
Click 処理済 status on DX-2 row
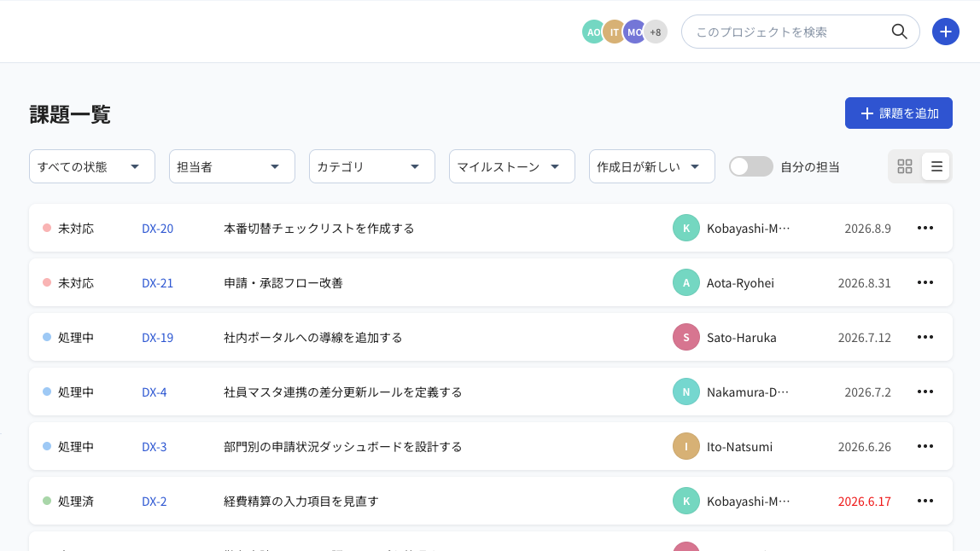pos(68,502)
